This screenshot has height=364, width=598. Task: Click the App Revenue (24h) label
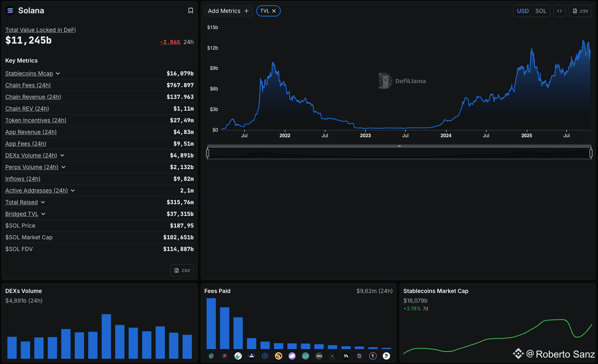pyautogui.click(x=31, y=132)
